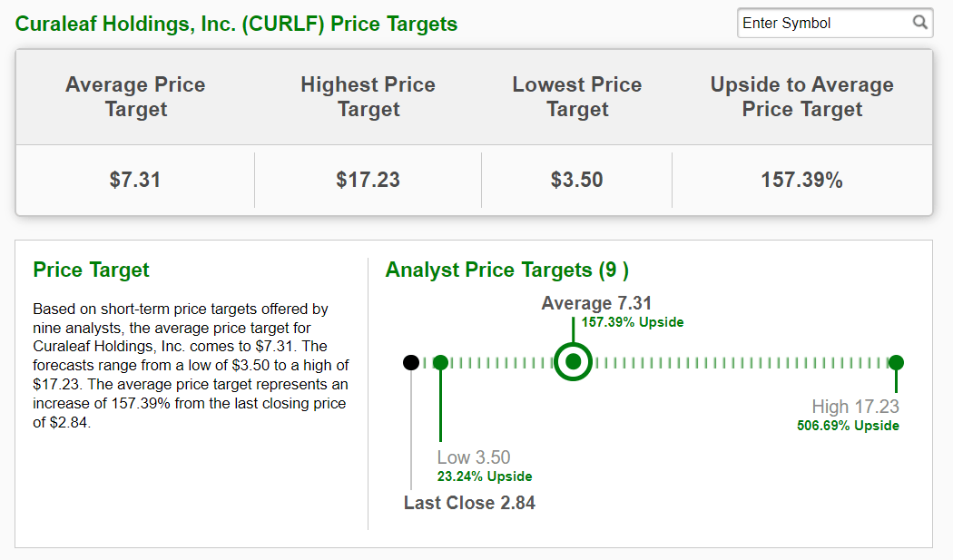The width and height of the screenshot is (953, 560).
Task: Click the Analyst Price Targets (9) heading
Action: [508, 270]
